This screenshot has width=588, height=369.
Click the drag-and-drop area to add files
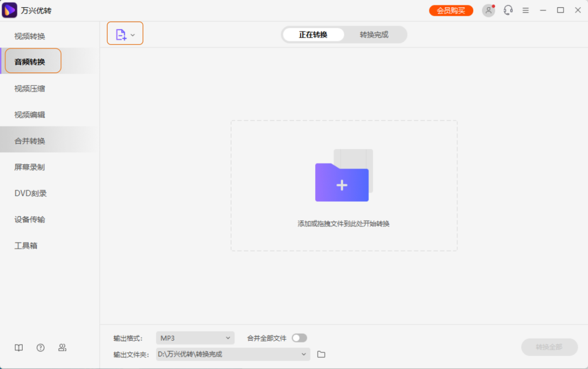click(343, 186)
